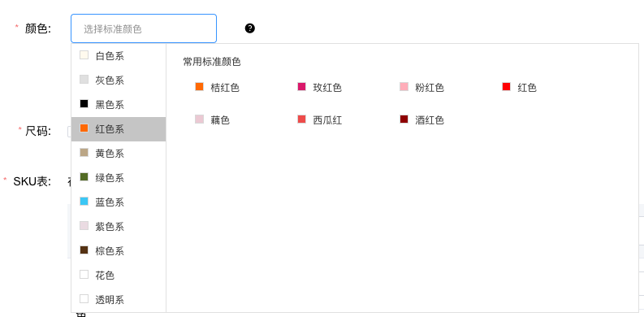
Task: Select 酒红色 color swatch
Action: pyautogui.click(x=421, y=120)
